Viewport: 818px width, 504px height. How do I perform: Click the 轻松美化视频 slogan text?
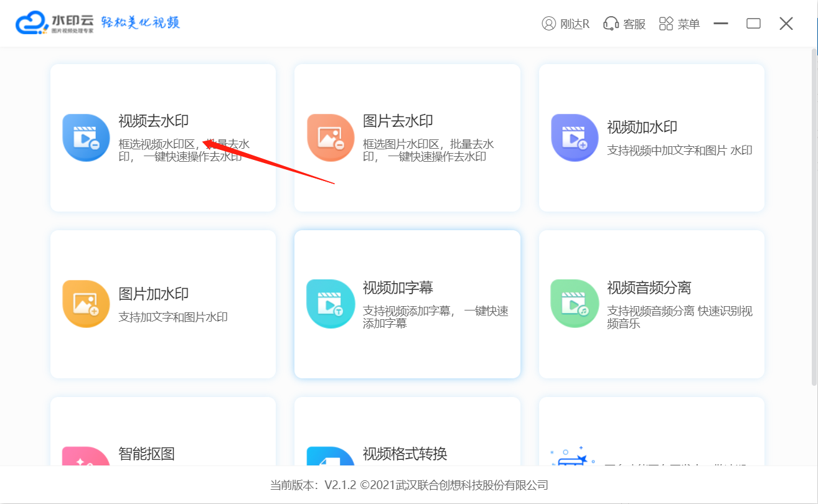coord(141,23)
